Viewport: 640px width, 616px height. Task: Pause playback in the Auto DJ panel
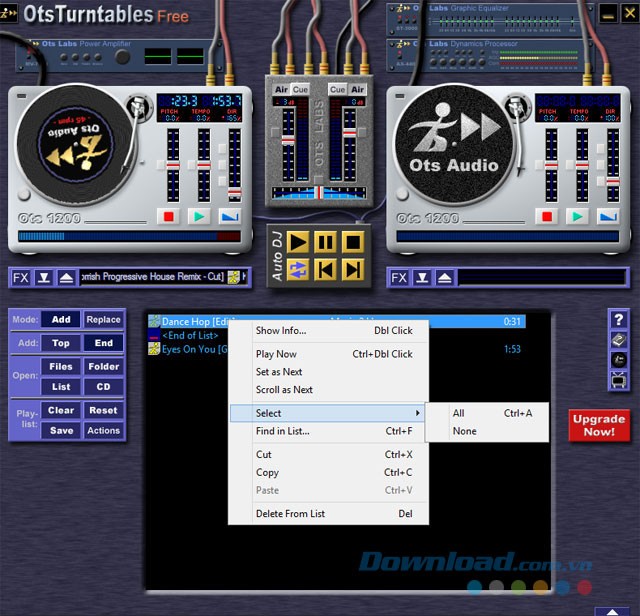click(325, 242)
